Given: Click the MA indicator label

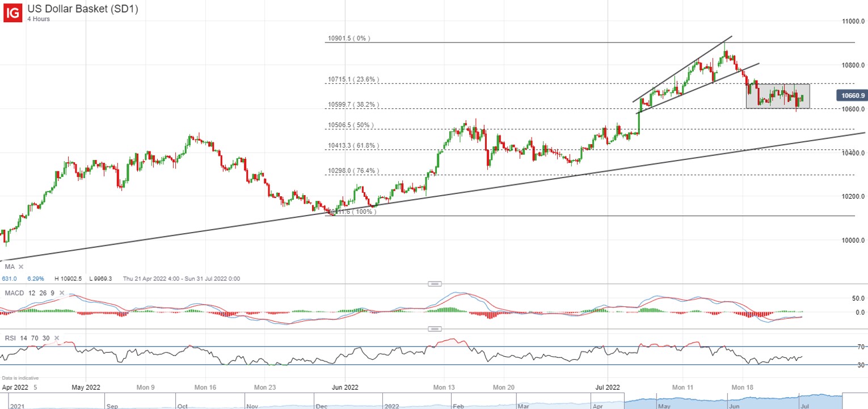Looking at the screenshot, I should (x=9, y=266).
